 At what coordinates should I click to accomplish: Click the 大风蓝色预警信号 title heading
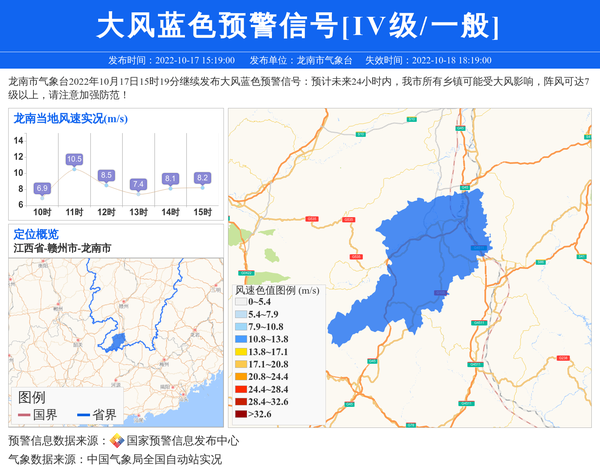coord(299,26)
